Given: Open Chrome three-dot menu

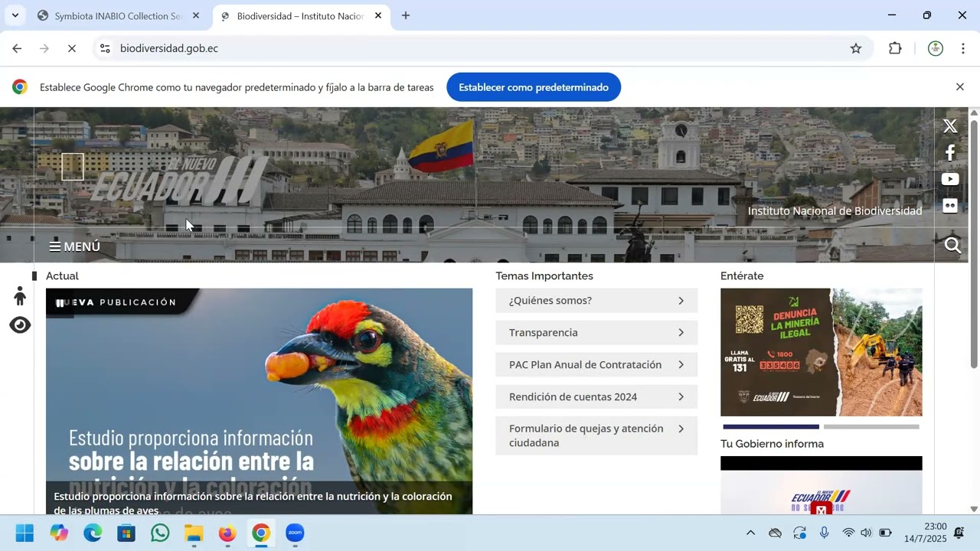Looking at the screenshot, I should click(x=962, y=48).
